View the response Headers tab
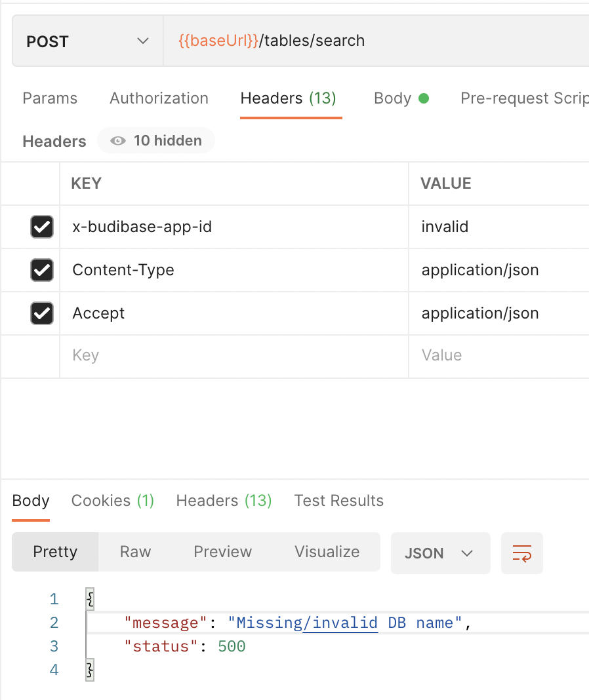This screenshot has width=589, height=700. pos(224,500)
